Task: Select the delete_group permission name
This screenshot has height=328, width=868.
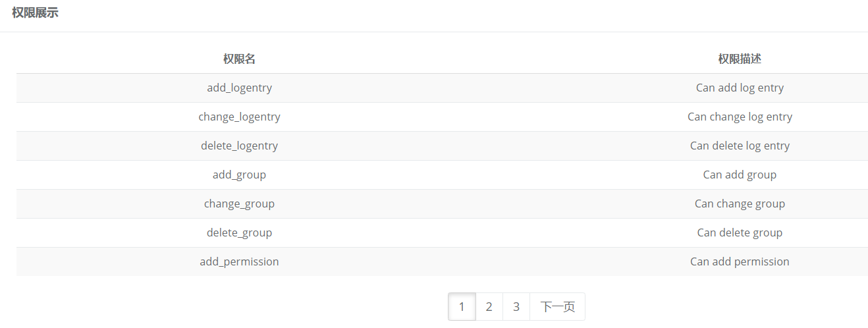Action: pos(239,232)
